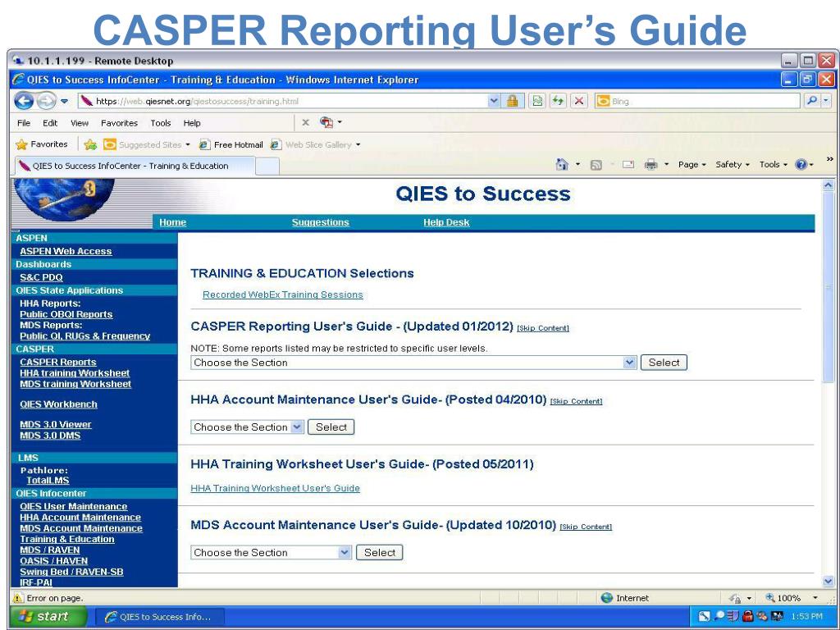Screen dimensions: 840x630
Task: Open the S&C PDQ dashboard link
Action: coord(41,277)
